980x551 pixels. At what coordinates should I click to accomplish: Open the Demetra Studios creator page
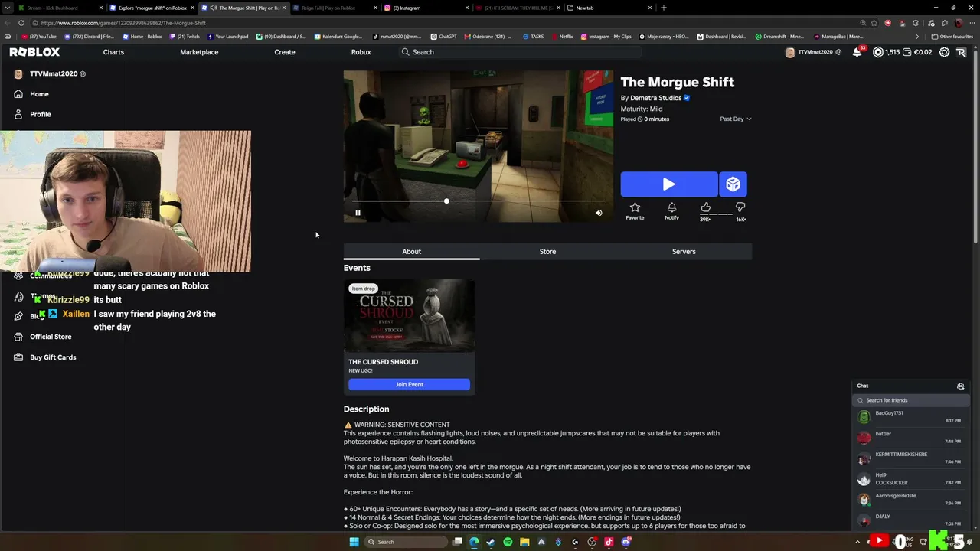[x=655, y=98]
